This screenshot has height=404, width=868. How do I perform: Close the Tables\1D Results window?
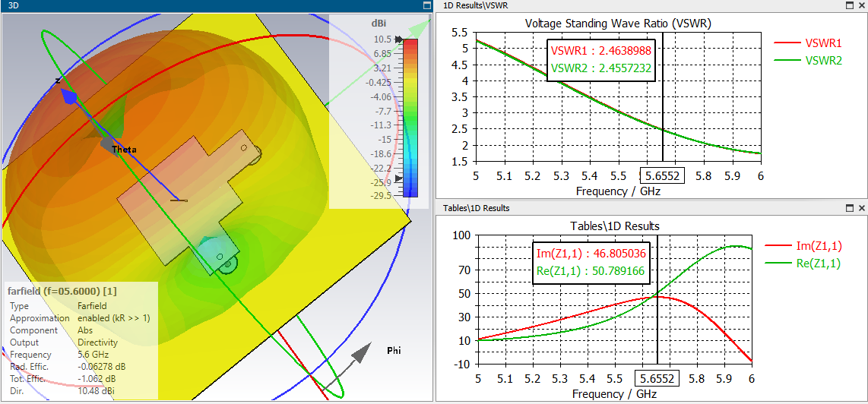tap(861, 208)
